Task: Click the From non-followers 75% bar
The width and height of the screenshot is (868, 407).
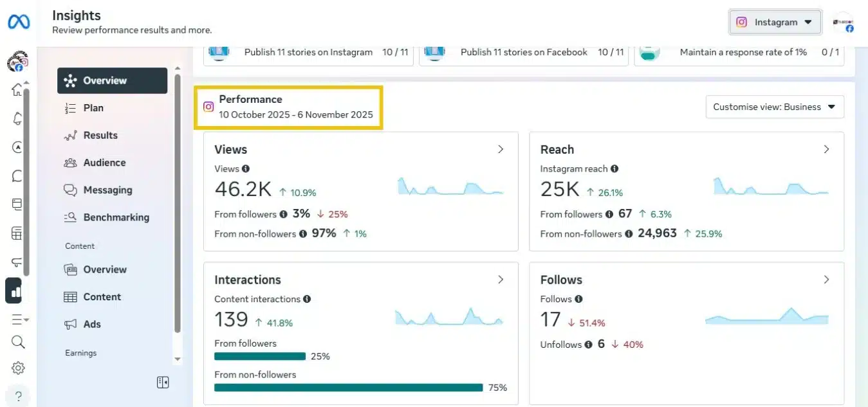Action: pos(348,388)
